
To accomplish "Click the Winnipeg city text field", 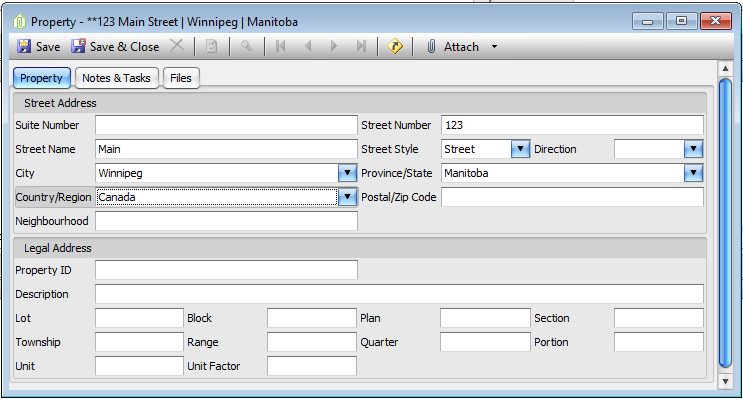I will click(217, 173).
